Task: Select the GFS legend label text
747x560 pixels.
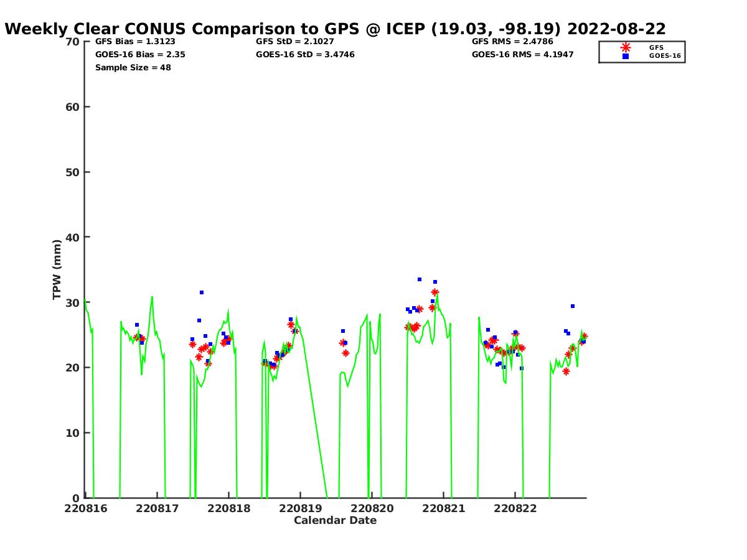Action: [x=656, y=47]
